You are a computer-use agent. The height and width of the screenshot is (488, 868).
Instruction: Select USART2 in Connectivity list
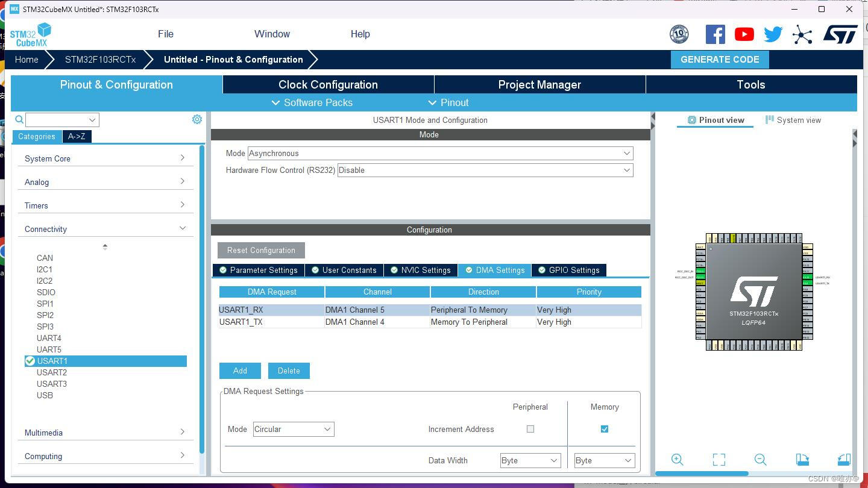point(52,372)
